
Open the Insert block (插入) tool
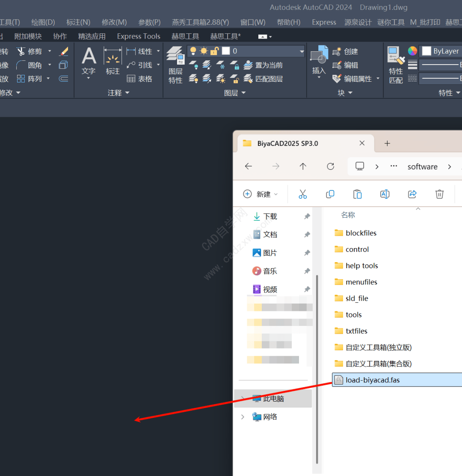pyautogui.click(x=319, y=61)
